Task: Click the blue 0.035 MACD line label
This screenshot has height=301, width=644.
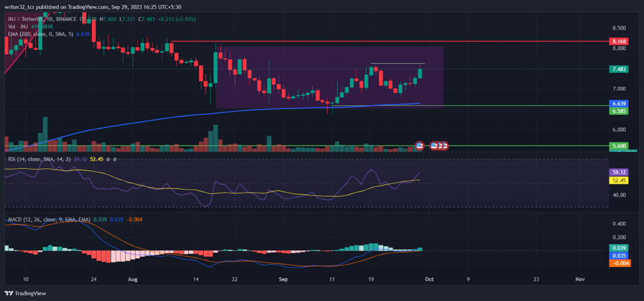Action: tap(619, 256)
